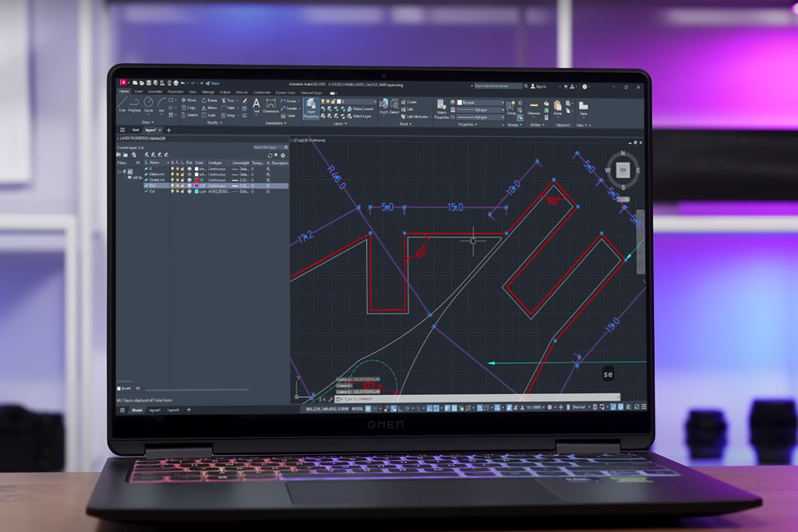Expand the Annotation panel dropdown
Screen dimensions: 798x532
coord(276,123)
